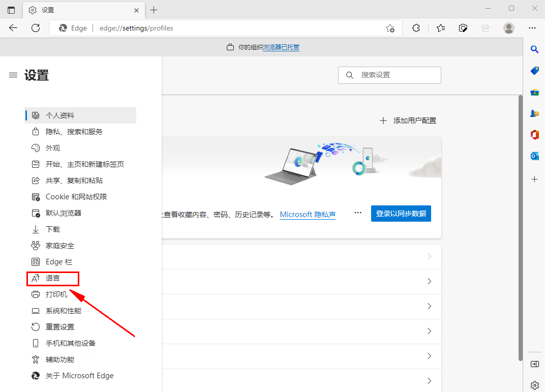The height and width of the screenshot is (392, 545).
Task: Open 系统和性能 settings
Action: point(81,311)
